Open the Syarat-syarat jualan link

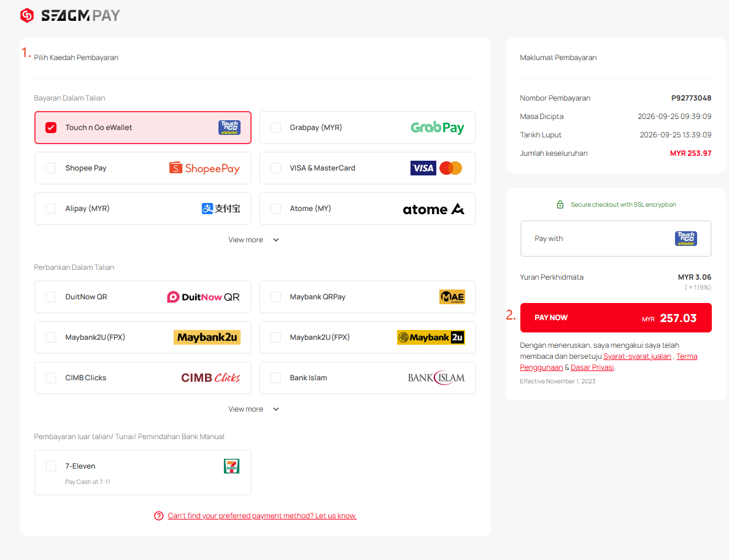(637, 356)
